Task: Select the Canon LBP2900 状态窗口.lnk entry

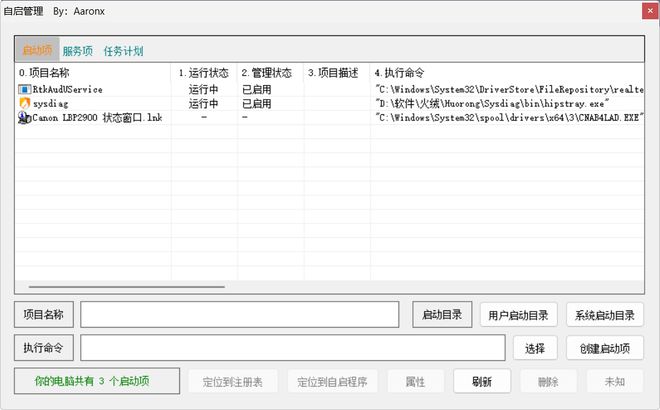Action: click(x=97, y=117)
